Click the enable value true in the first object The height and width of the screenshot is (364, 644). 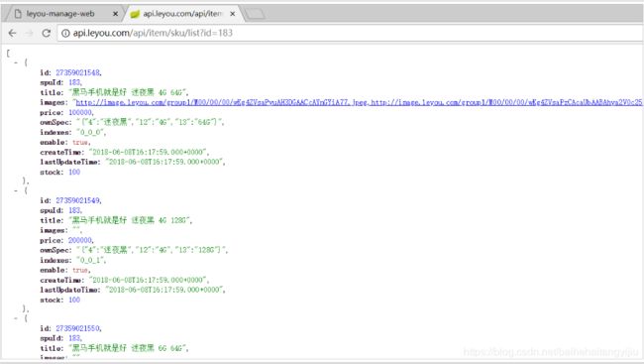pos(80,142)
